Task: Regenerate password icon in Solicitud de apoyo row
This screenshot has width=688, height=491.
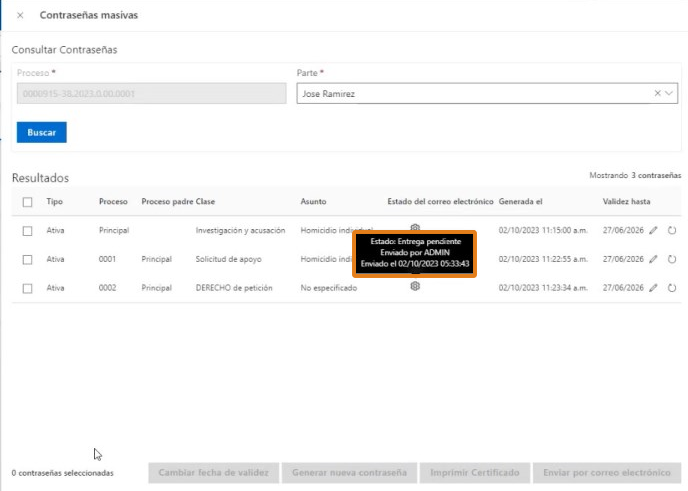Action: pos(672,259)
